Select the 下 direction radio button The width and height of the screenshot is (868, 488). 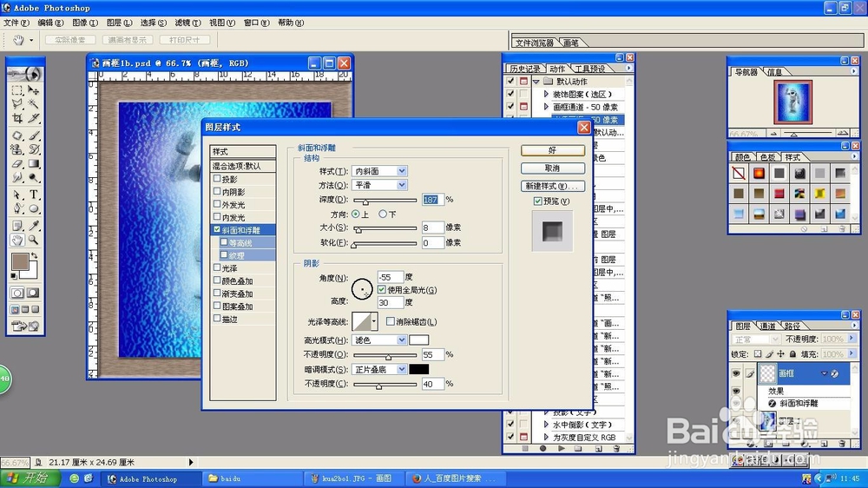[x=383, y=214]
